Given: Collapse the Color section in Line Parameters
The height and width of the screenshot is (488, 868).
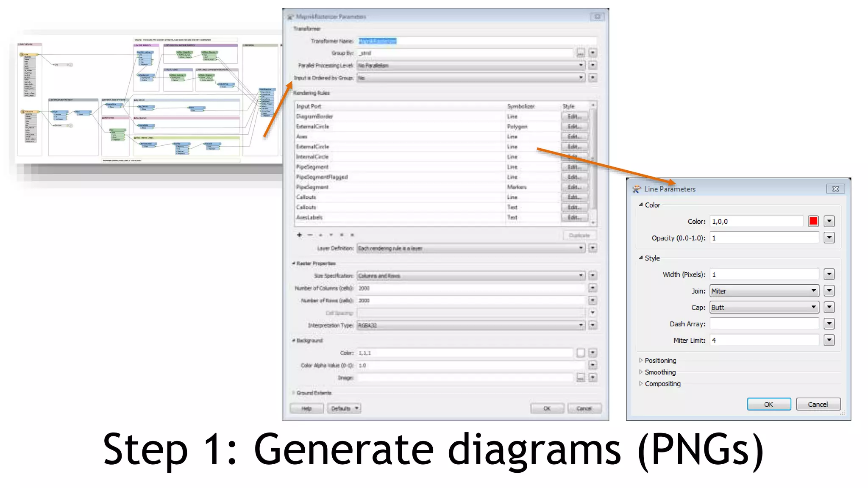Looking at the screenshot, I should point(641,205).
